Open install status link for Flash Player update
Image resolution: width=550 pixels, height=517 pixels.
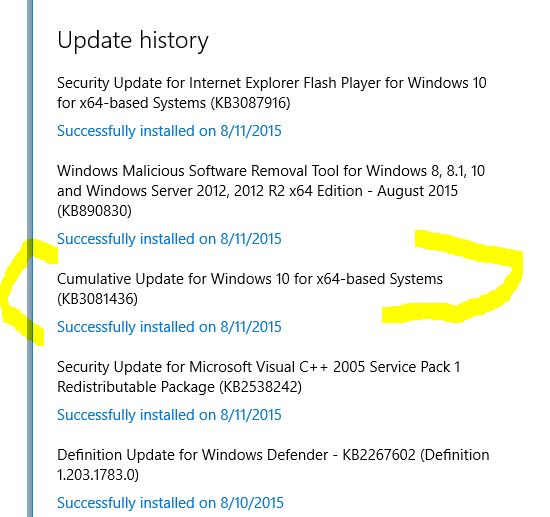(169, 131)
